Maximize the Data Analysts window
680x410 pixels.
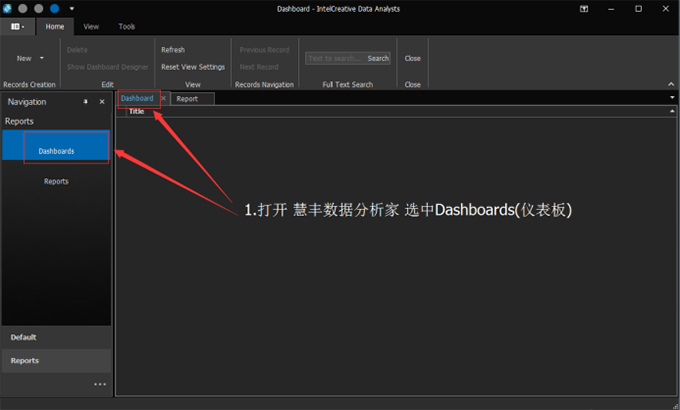point(638,9)
